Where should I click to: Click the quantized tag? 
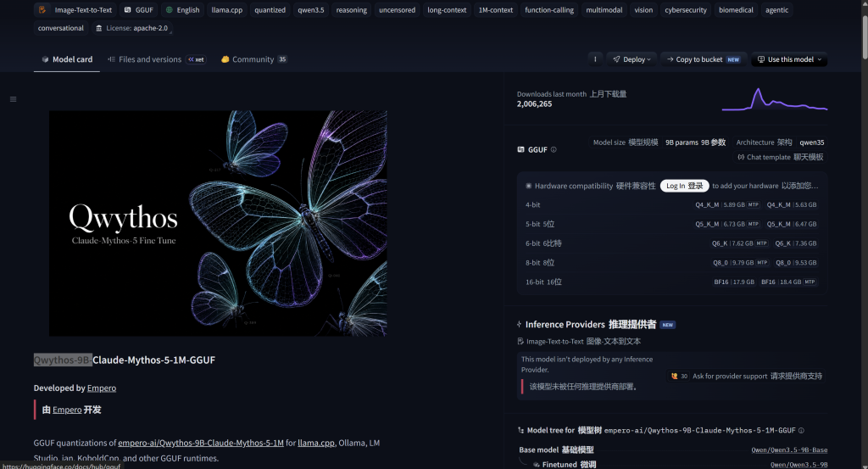click(x=270, y=10)
